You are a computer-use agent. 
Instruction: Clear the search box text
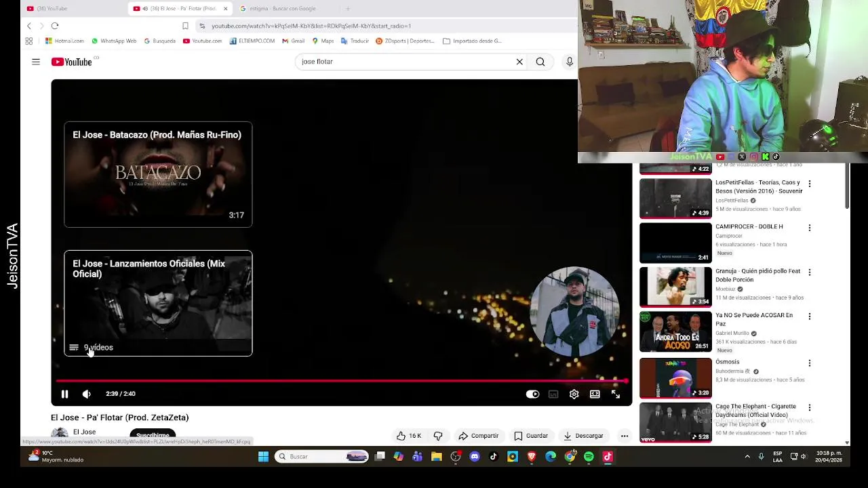click(x=519, y=62)
